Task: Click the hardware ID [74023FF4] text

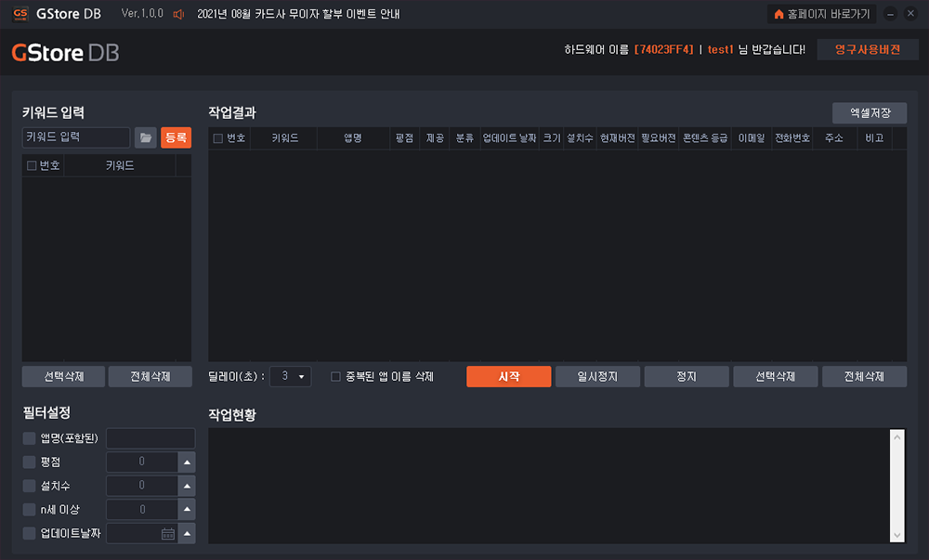Action: [x=663, y=50]
